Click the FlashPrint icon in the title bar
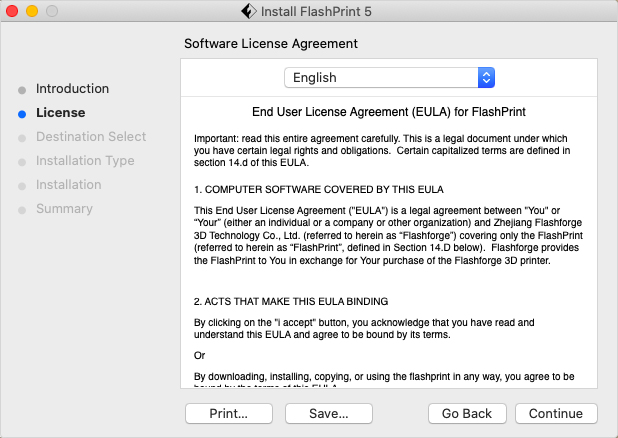The image size is (618, 438). tap(248, 11)
